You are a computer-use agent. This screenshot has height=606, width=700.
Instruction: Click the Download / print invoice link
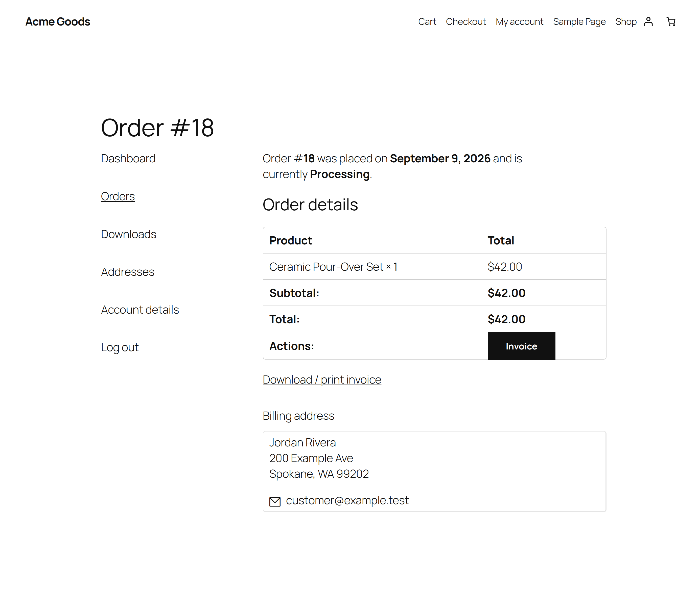click(x=322, y=380)
